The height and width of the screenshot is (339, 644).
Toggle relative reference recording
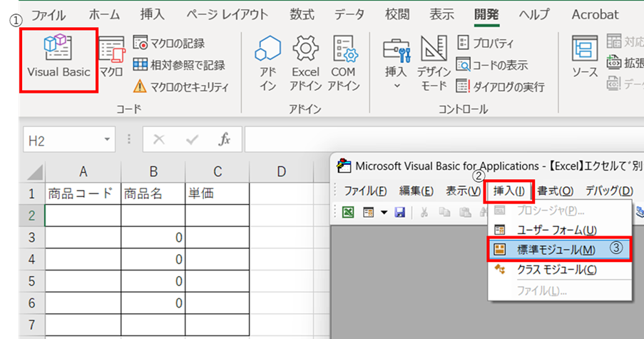(x=179, y=65)
